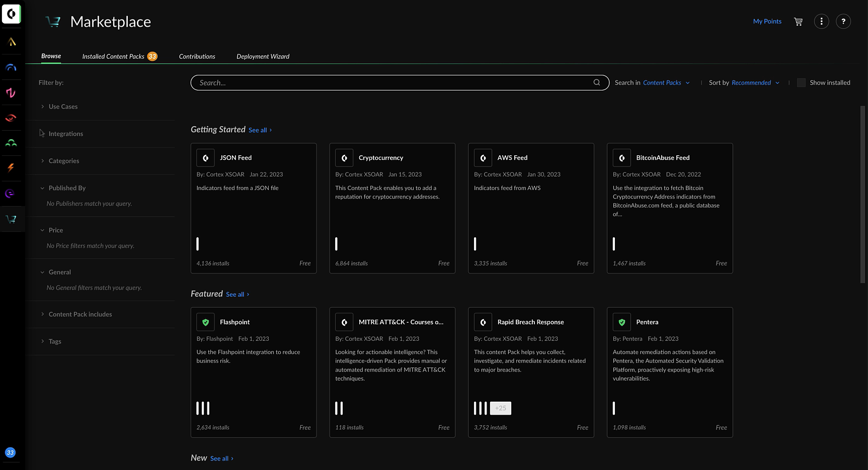Click the green shield icon on Flashpoint pack
The height and width of the screenshot is (470, 868).
click(205, 322)
